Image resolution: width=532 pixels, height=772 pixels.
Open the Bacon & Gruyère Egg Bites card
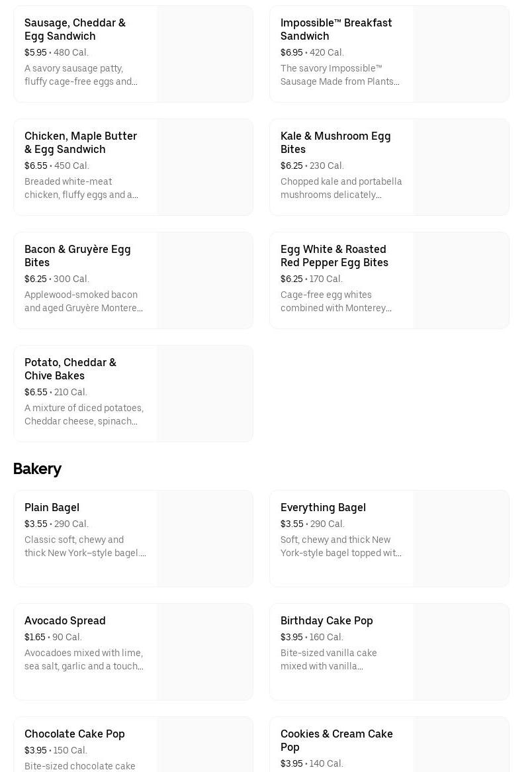[x=77, y=256]
